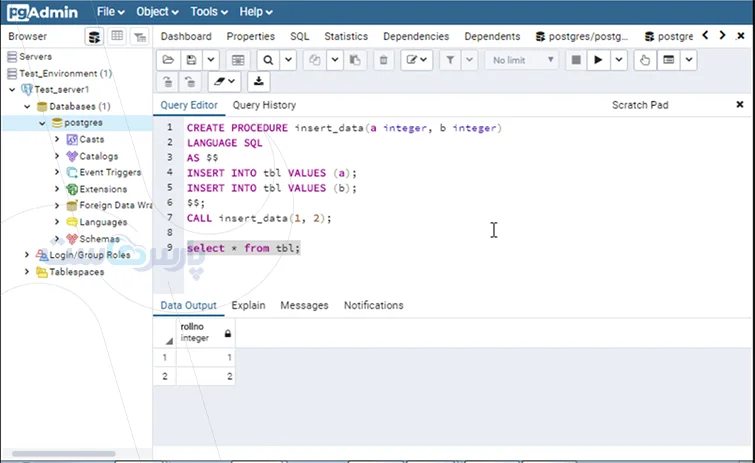Image resolution: width=755 pixels, height=463 pixels.
Task: Click the Filtered Rows icon in Browser panel
Action: [x=140, y=37]
